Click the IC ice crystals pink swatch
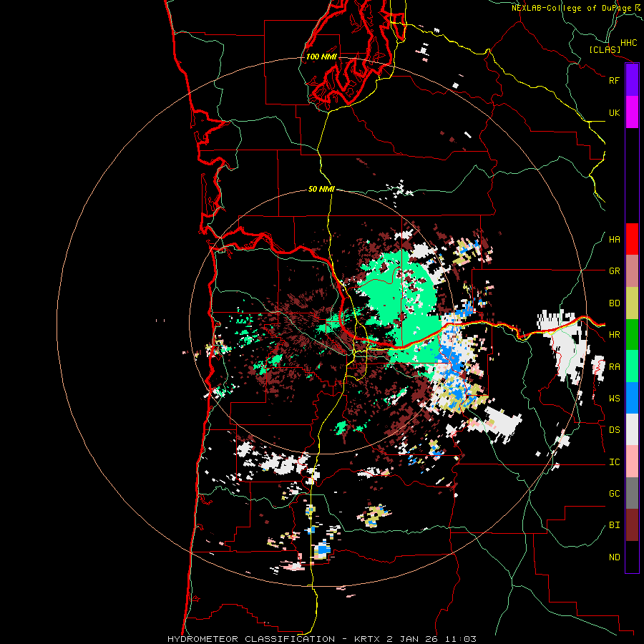Viewport: 644px width, 644px height. (632, 462)
